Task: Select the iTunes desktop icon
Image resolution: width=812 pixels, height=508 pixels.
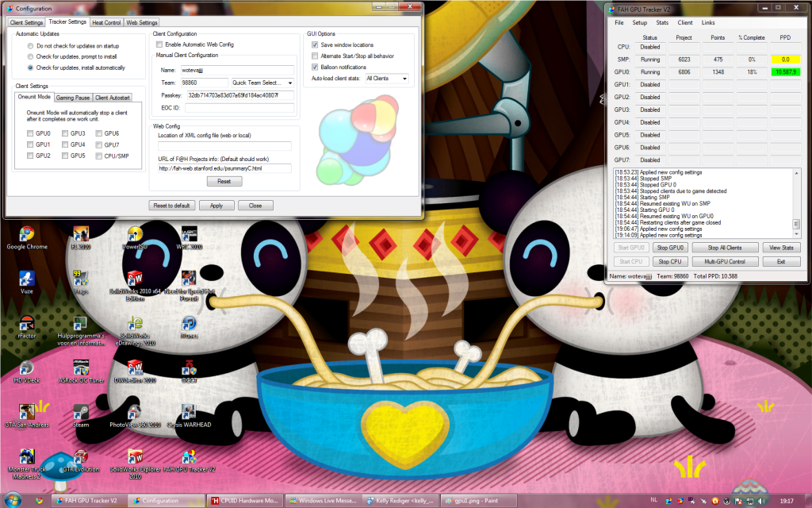Action: 189,327
